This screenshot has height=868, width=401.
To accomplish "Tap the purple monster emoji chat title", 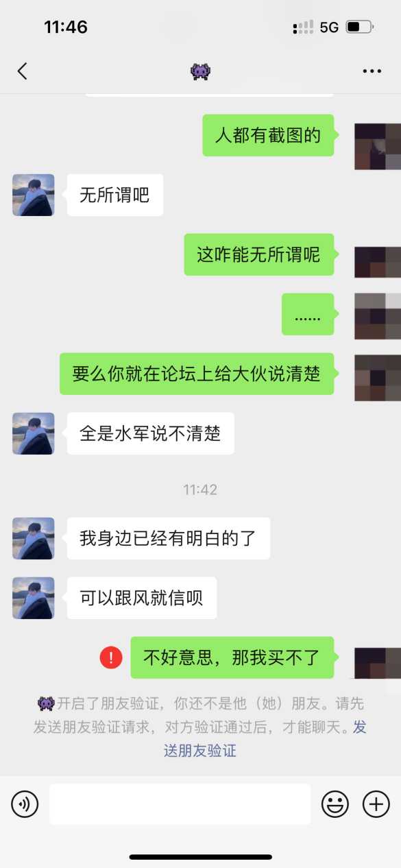I will pyautogui.click(x=200, y=71).
